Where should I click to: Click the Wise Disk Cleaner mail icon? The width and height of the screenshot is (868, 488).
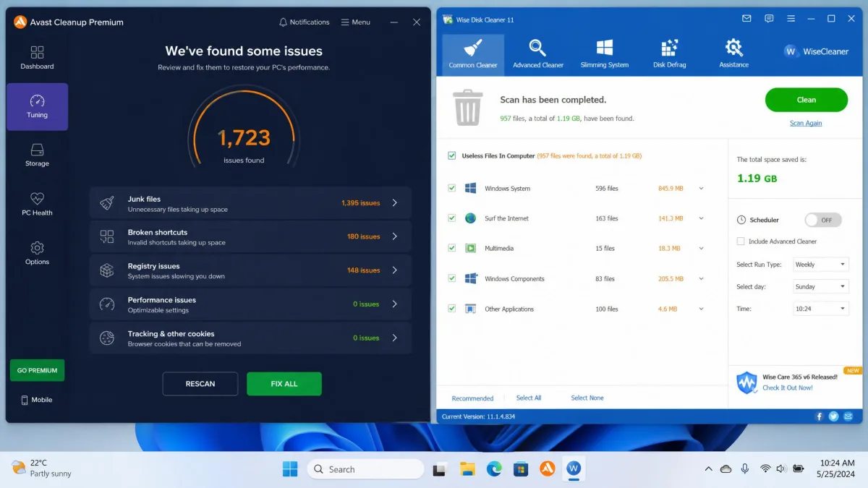click(746, 19)
